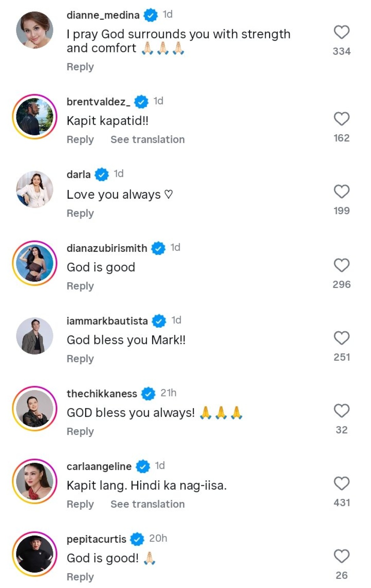This screenshot has height=588, width=371.
Task: Open dianne_medina's profile photo
Action: (x=35, y=30)
